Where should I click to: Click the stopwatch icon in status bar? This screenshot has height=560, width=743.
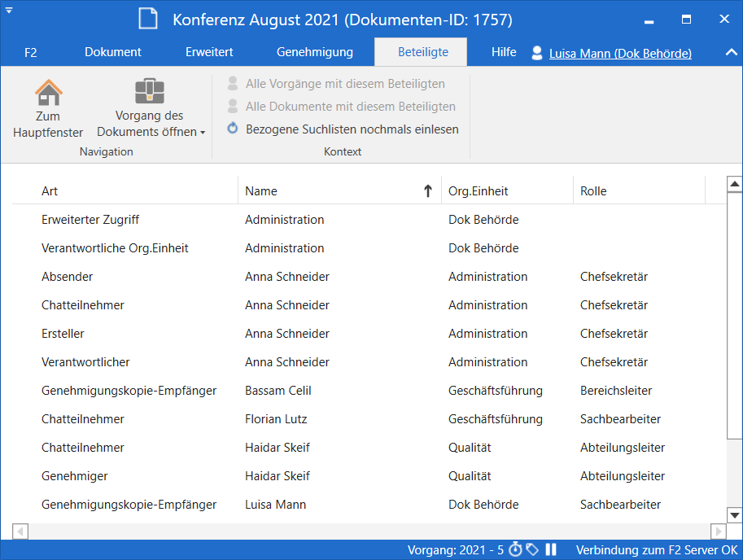pyautogui.click(x=515, y=550)
